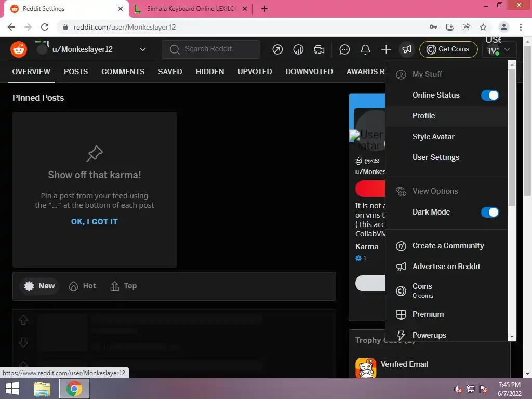Sort posts by Hot
532x399 pixels.
point(83,286)
